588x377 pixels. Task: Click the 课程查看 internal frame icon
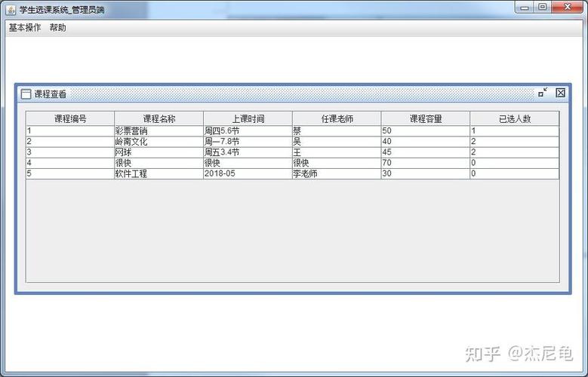coord(26,93)
